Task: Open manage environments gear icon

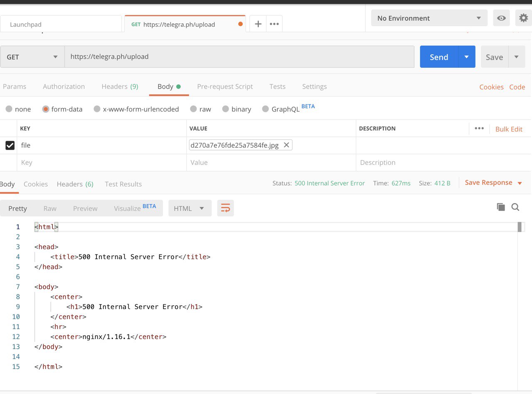Action: click(523, 18)
